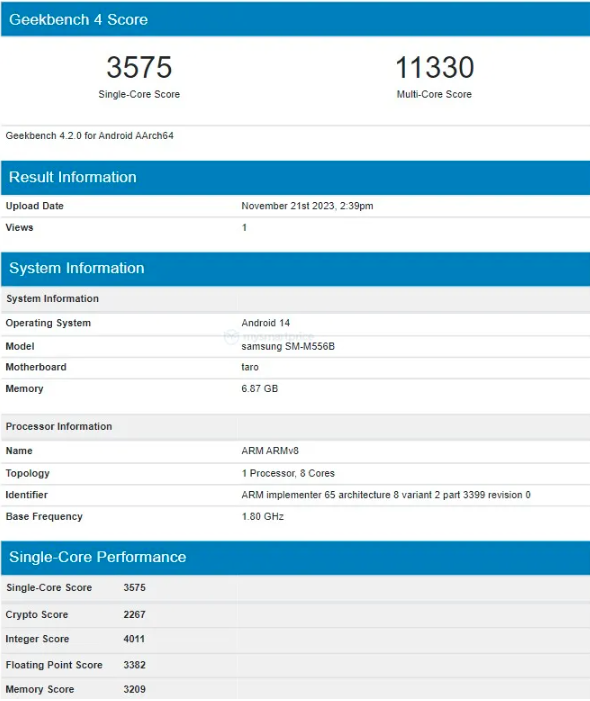Click the Motherboard label
The image size is (590, 701).
[36, 367]
